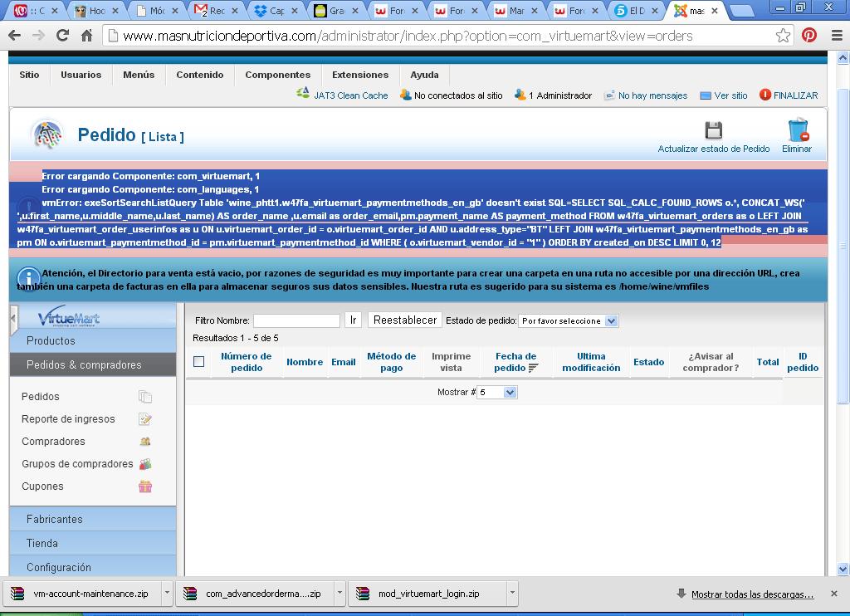Click com_advancedorderma zip file icon
850x616 pixels.
click(x=190, y=594)
